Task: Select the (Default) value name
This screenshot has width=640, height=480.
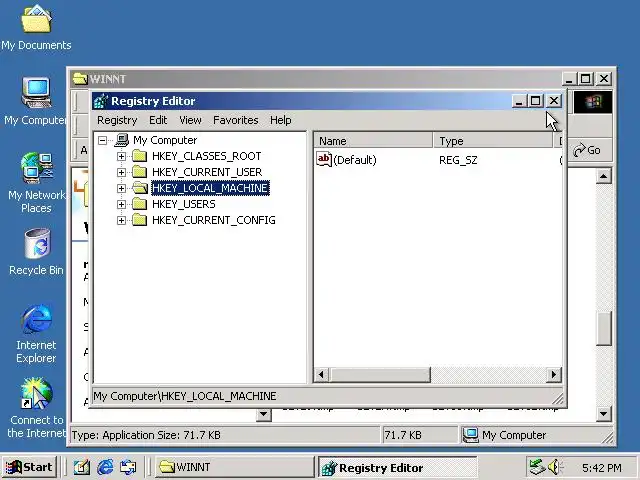Action: coord(355,160)
